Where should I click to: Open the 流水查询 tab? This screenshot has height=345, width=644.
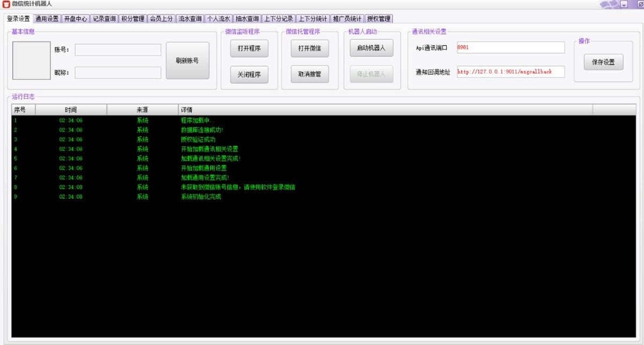[x=190, y=19]
